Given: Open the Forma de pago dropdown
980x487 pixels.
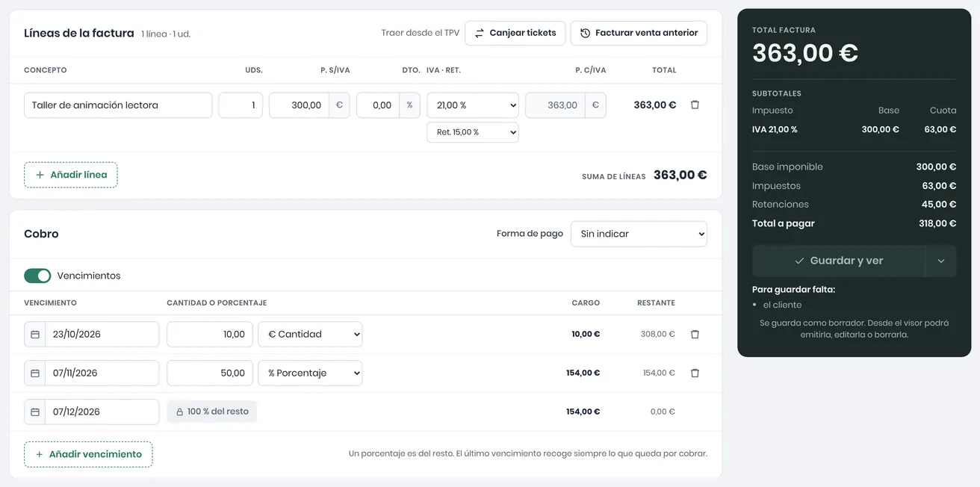Looking at the screenshot, I should [x=639, y=234].
